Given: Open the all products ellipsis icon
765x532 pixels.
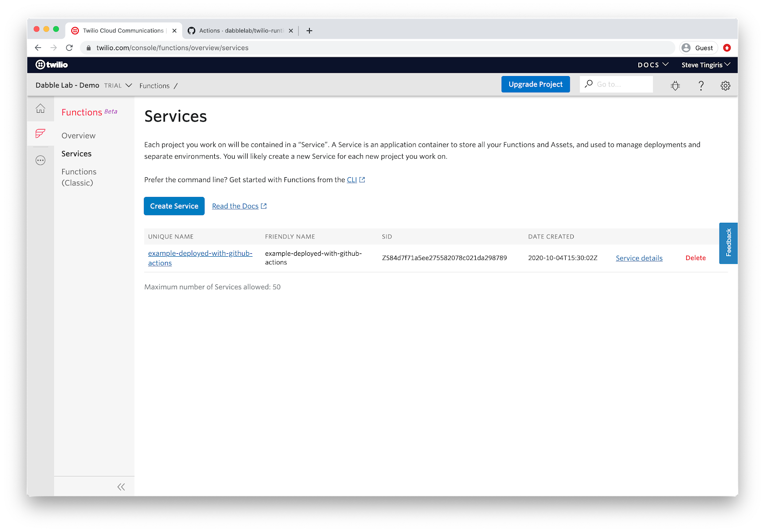Looking at the screenshot, I should click(41, 161).
